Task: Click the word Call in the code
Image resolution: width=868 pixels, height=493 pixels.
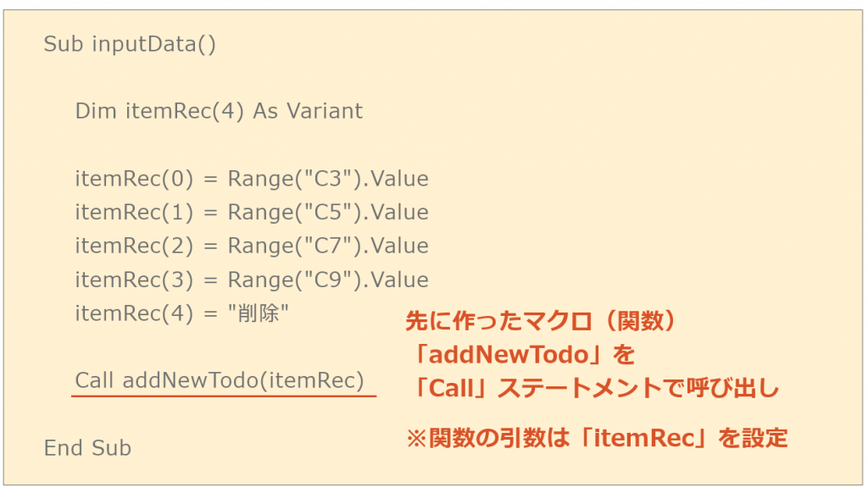Action: (x=95, y=380)
